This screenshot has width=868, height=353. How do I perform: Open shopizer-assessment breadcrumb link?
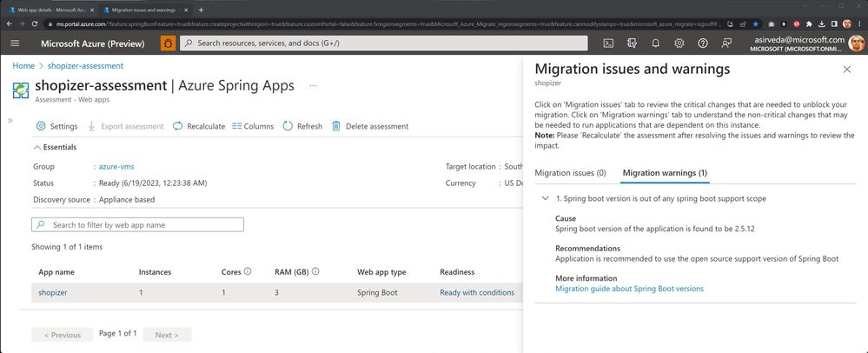click(85, 65)
